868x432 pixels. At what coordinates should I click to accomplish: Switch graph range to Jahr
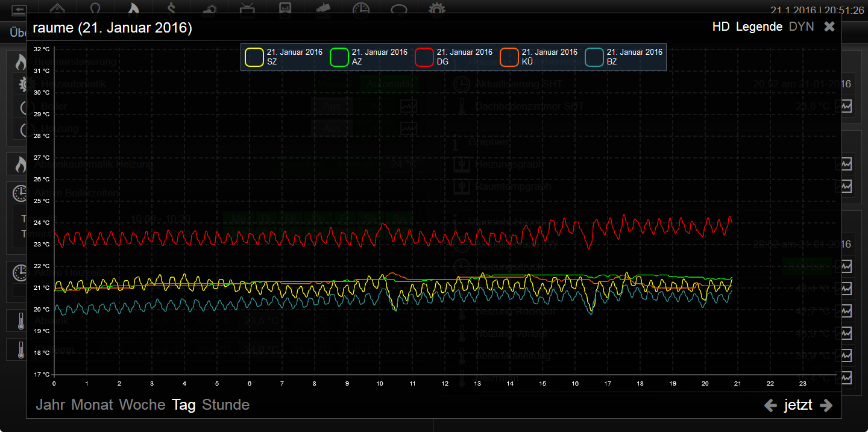point(51,405)
